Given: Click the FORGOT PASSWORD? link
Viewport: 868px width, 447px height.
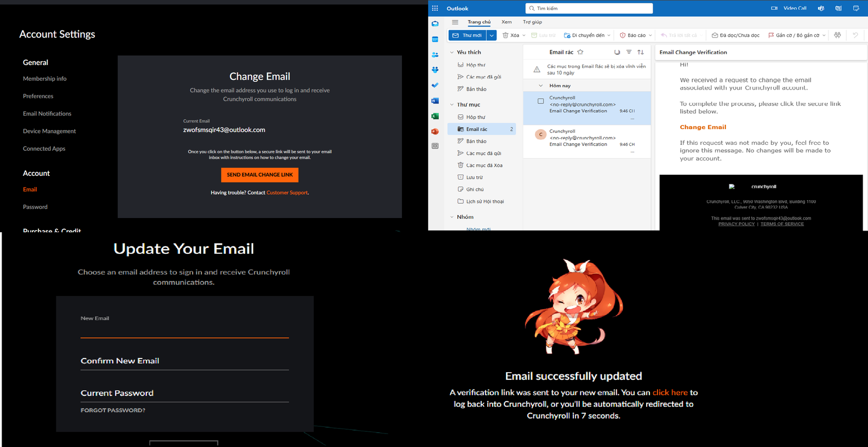Looking at the screenshot, I should coord(113,410).
